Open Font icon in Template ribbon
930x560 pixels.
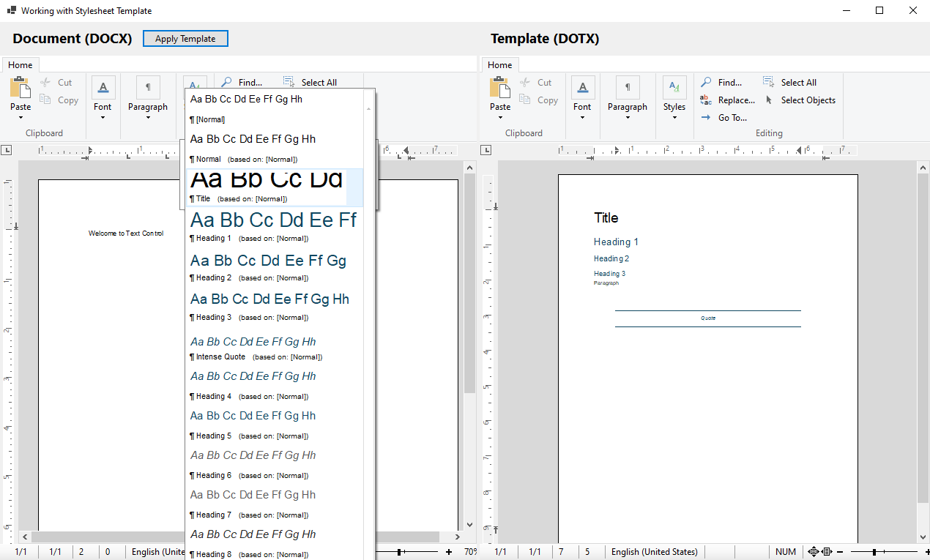(583, 88)
